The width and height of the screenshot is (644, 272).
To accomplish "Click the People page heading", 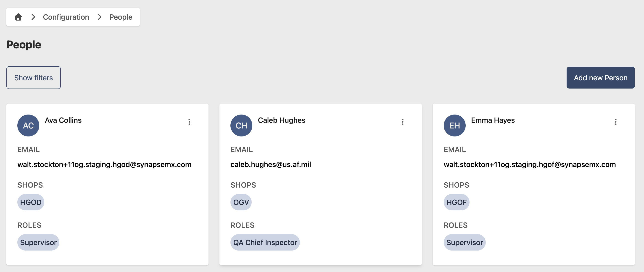I will click(x=24, y=45).
